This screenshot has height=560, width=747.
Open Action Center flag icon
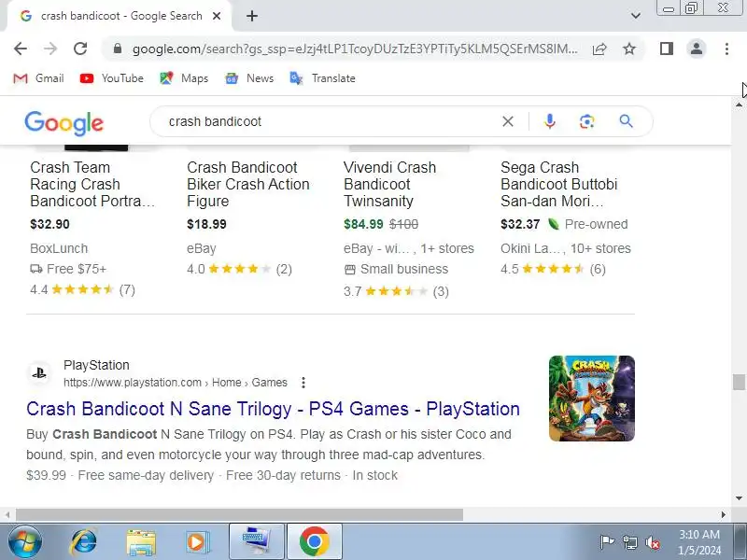tap(606, 542)
